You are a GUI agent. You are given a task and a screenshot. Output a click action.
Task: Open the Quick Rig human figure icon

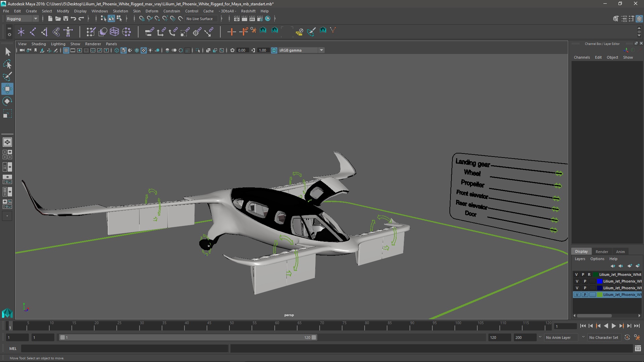[68, 32]
